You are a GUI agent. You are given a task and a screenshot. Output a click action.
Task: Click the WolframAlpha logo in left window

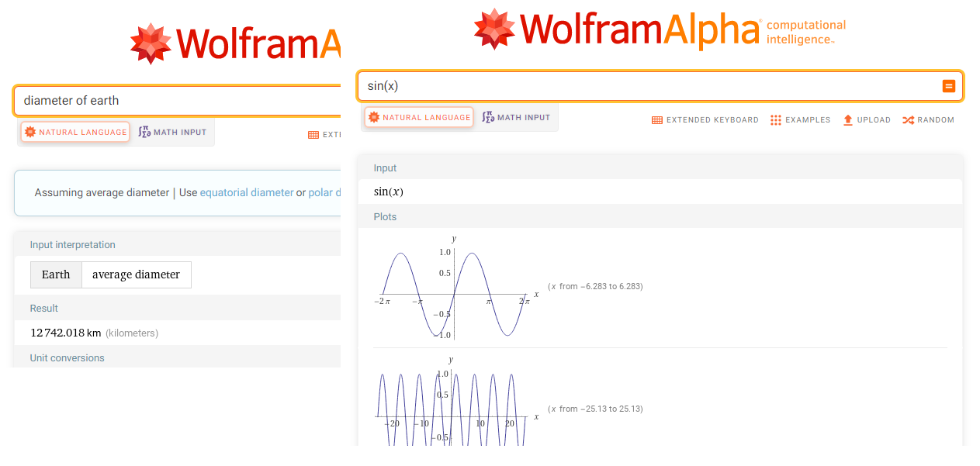tap(235, 43)
